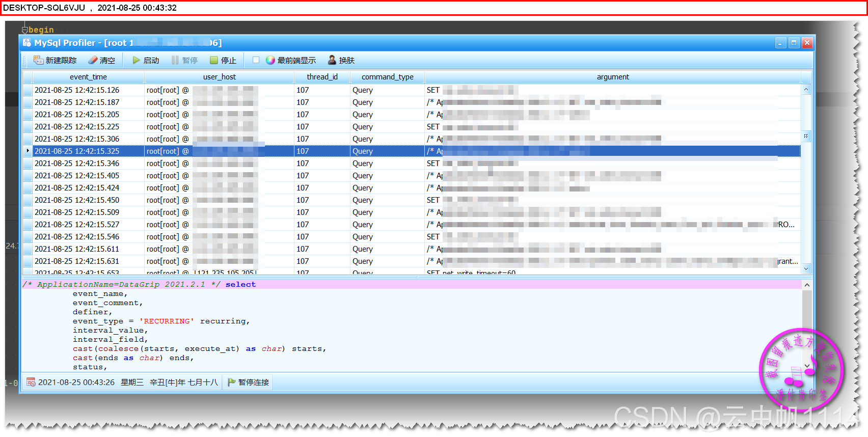The height and width of the screenshot is (437, 868).
Task: Sort by the command_type column header
Action: click(387, 77)
